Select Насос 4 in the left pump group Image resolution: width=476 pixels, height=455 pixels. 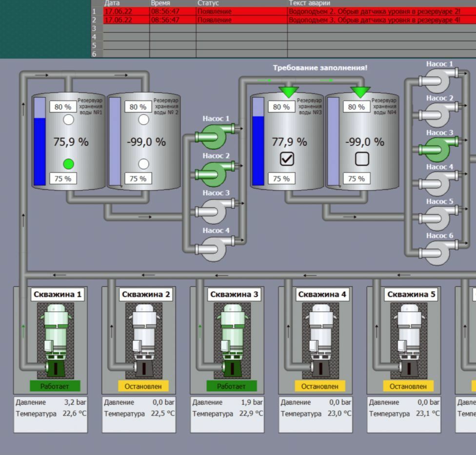point(215,249)
